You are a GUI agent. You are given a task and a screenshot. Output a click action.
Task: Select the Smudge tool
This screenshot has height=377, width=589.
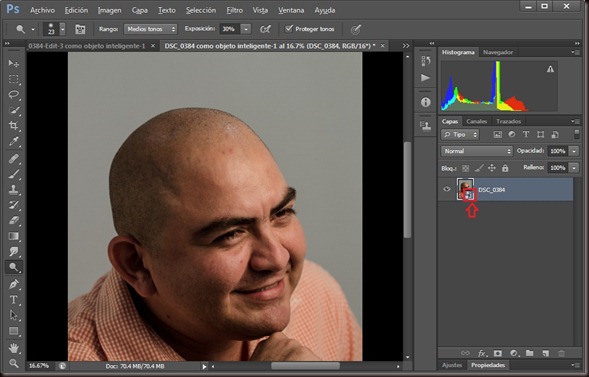(x=14, y=252)
